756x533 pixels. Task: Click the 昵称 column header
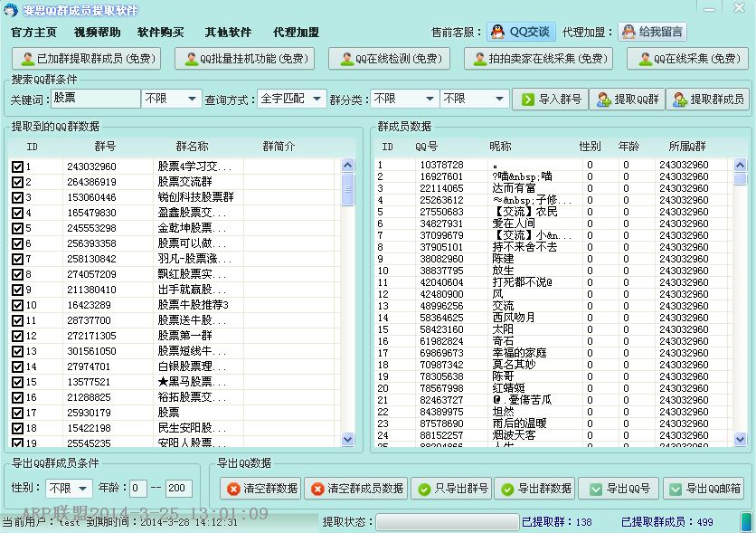(x=500, y=147)
